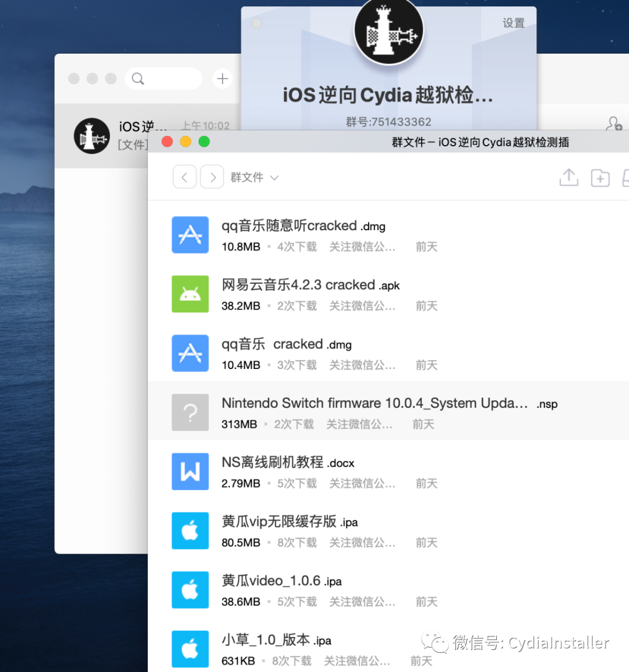Click the DMG icon of qq音乐 cracked 10.4MB
Screen dimensions: 629x672
click(190, 353)
